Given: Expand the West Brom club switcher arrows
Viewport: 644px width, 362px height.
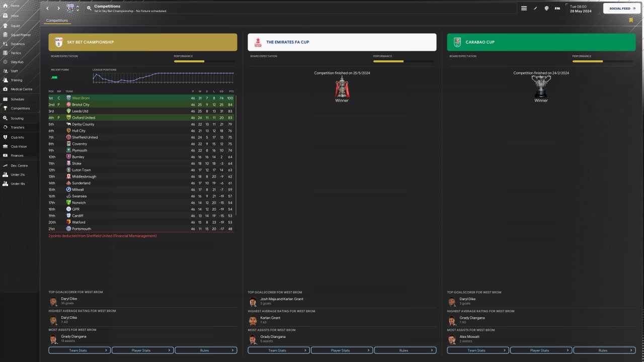Looking at the screenshot, I should [x=77, y=9].
